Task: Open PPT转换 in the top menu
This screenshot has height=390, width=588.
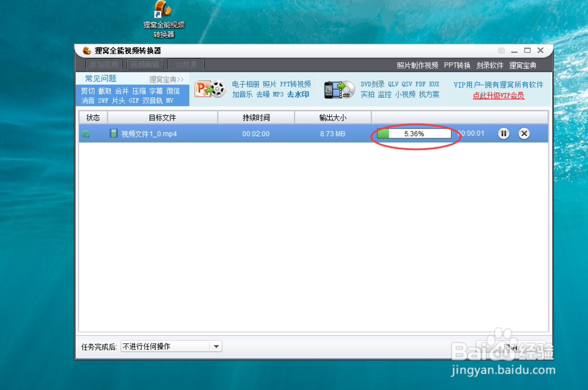Action: [457, 66]
